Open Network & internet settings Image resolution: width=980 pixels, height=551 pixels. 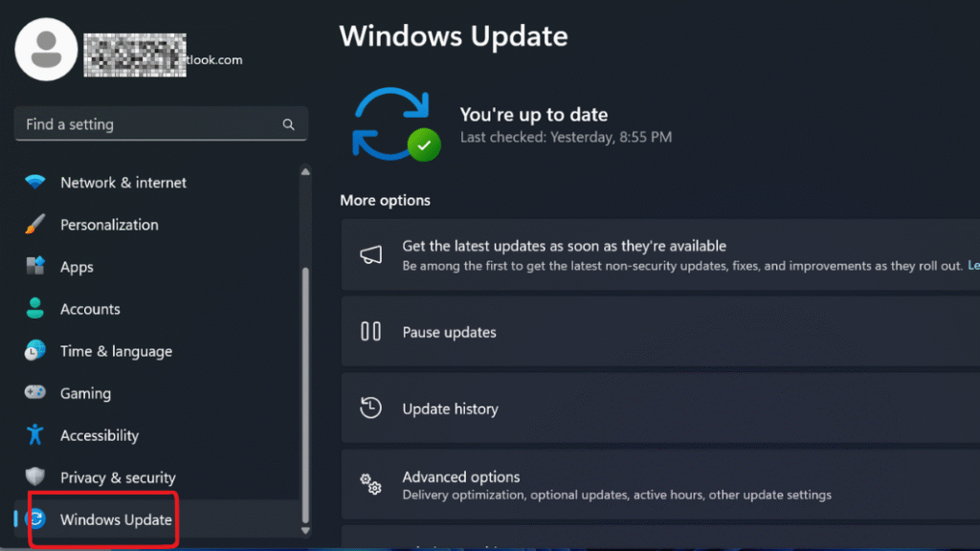point(158,183)
